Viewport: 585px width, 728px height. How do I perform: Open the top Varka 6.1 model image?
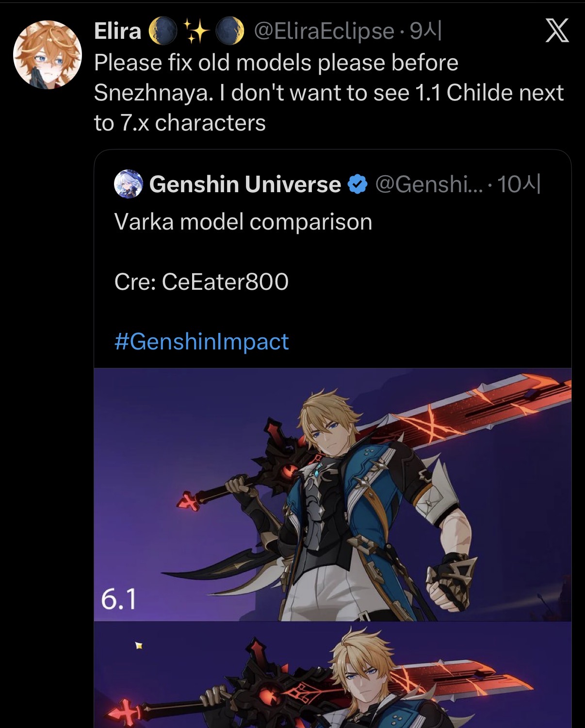[x=333, y=494]
